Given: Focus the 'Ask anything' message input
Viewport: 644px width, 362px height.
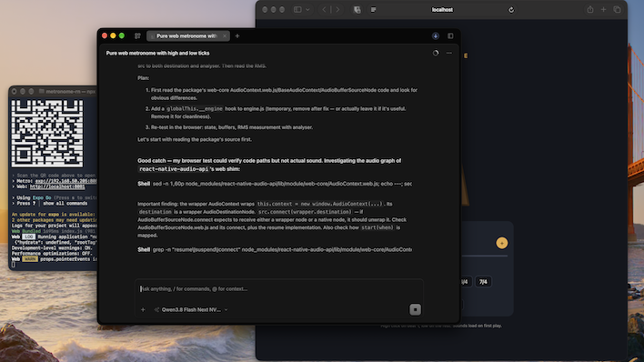Looking at the screenshot, I should coord(279,289).
